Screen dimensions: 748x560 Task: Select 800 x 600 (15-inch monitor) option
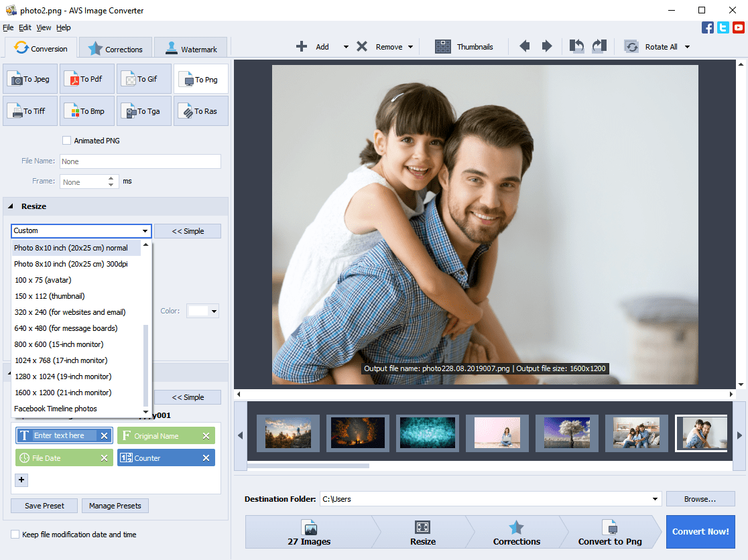coord(59,344)
